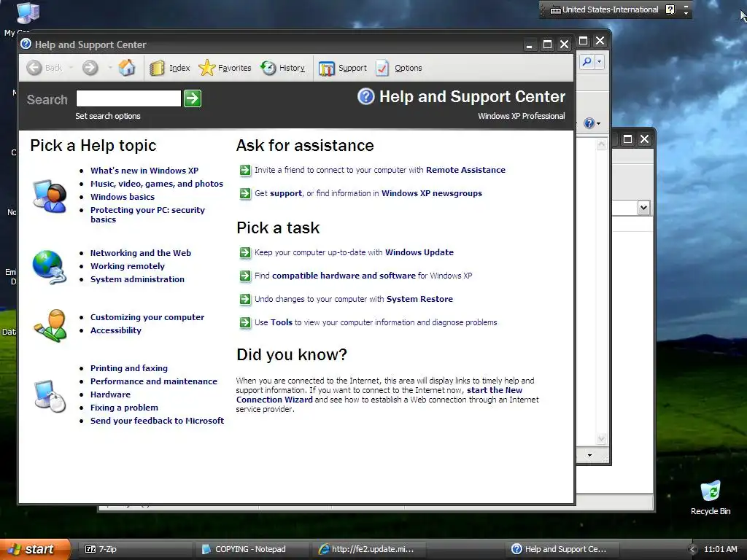747x560 pixels.
Task: Click scroll down arrow in background window
Action: pyautogui.click(x=601, y=438)
